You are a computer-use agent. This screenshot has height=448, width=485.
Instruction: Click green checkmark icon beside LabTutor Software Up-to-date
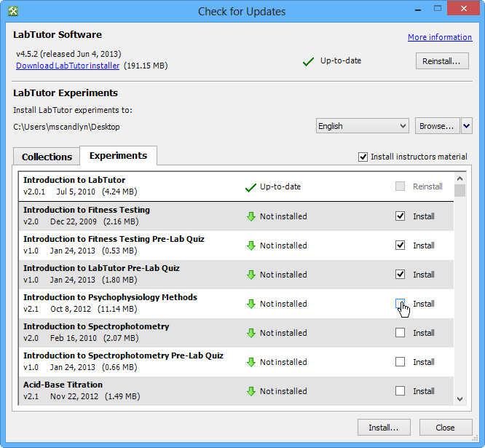pos(309,61)
